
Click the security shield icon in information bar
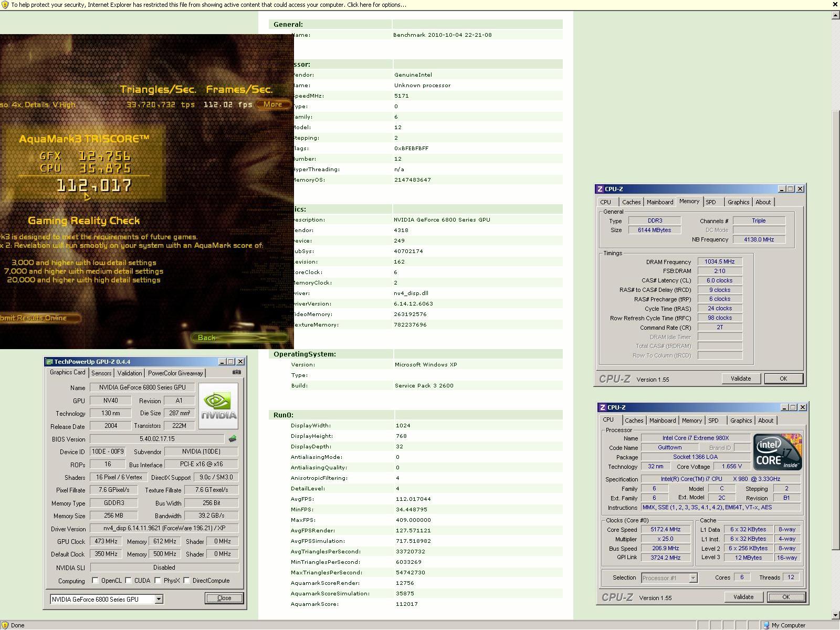pos(5,5)
